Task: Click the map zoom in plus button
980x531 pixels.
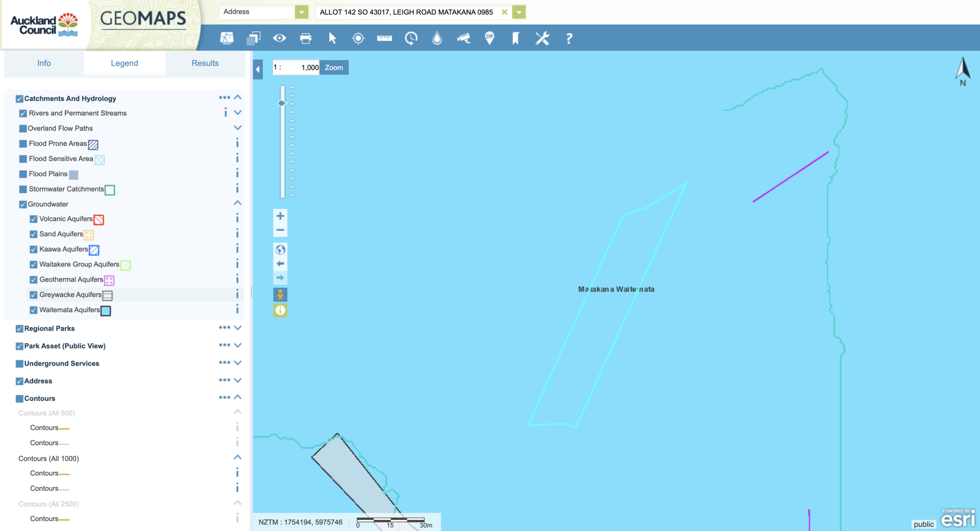Action: (x=280, y=216)
